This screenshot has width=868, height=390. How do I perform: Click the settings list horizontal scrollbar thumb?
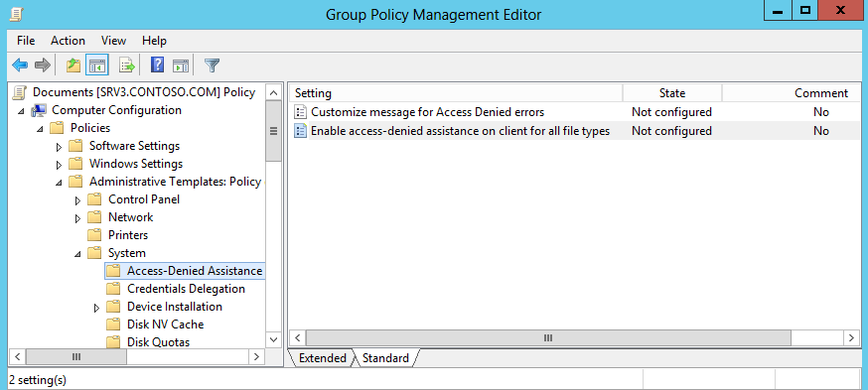(x=548, y=338)
